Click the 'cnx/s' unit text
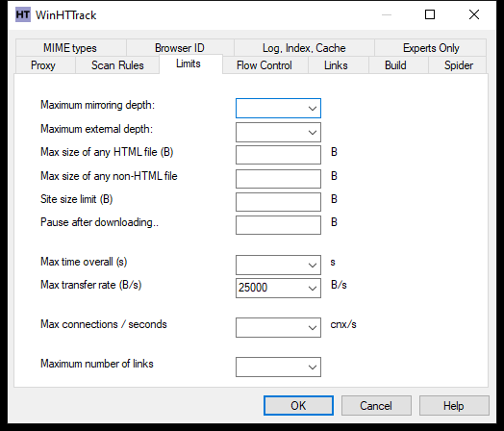Image resolution: width=504 pixels, height=431 pixels. tap(343, 324)
